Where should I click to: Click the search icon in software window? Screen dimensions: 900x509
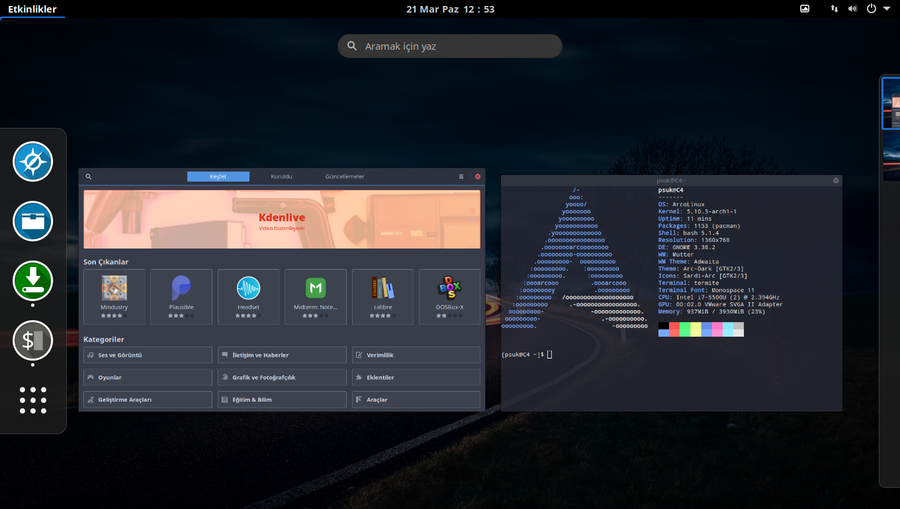point(88,177)
